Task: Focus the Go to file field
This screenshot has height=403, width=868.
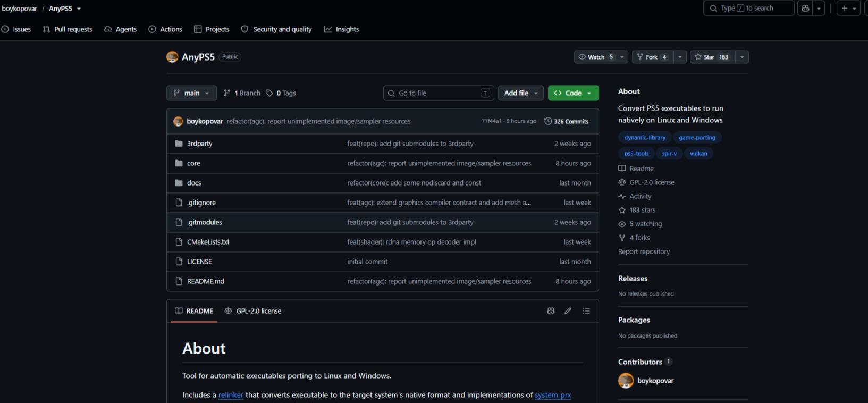Action: point(439,93)
